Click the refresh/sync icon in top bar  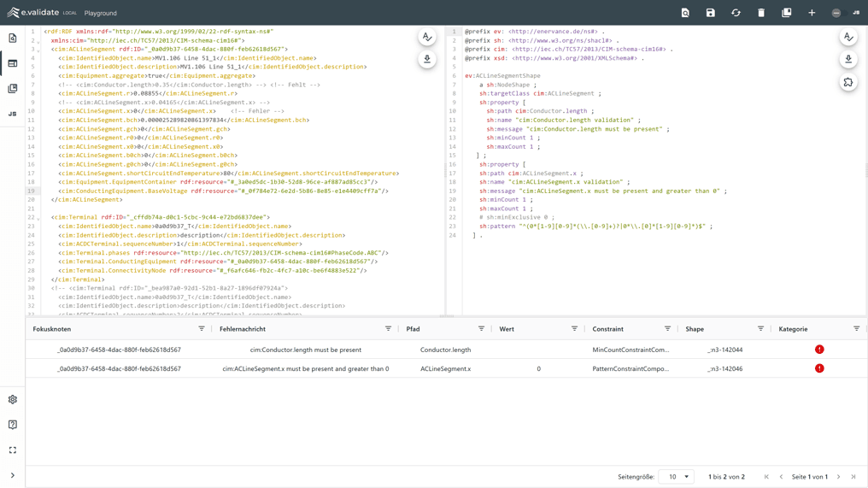click(x=736, y=13)
